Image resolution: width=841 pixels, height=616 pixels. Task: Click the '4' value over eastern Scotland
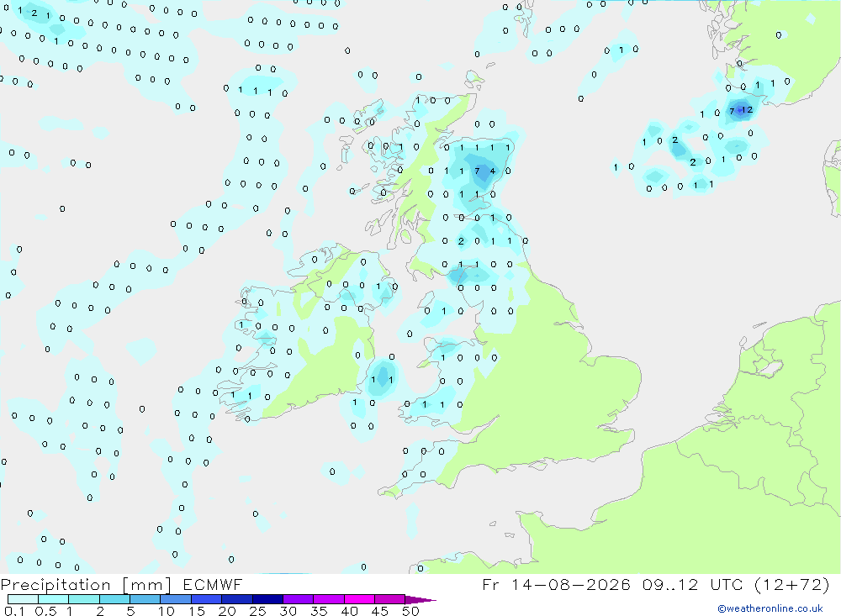(x=493, y=171)
